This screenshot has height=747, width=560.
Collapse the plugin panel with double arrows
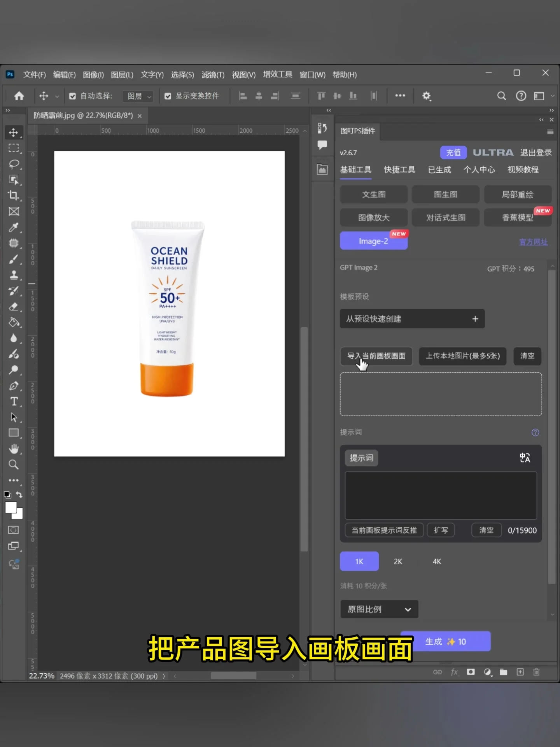pos(541,120)
